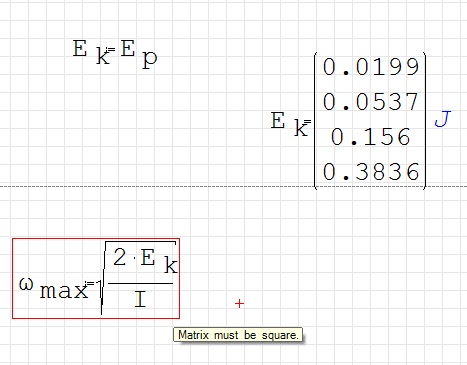Click the matrix's left parenthesis

(x=316, y=121)
